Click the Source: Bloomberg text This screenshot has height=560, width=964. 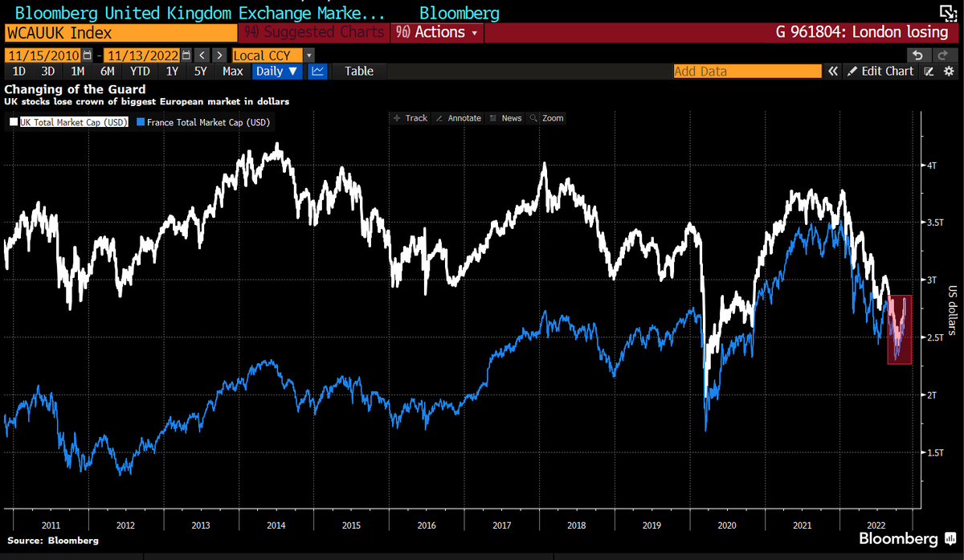coord(52,541)
